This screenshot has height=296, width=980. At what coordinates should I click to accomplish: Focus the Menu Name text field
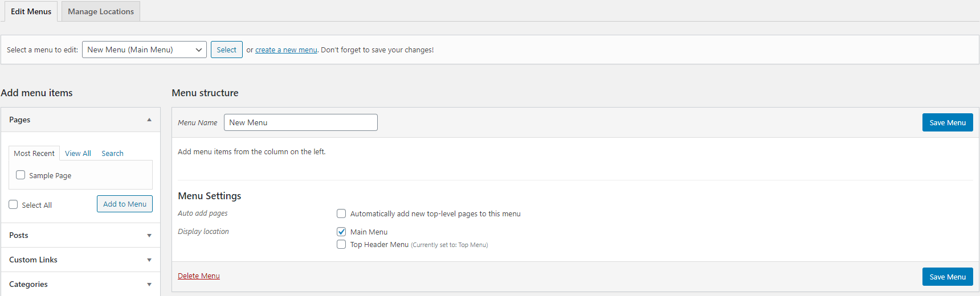pyautogui.click(x=301, y=122)
